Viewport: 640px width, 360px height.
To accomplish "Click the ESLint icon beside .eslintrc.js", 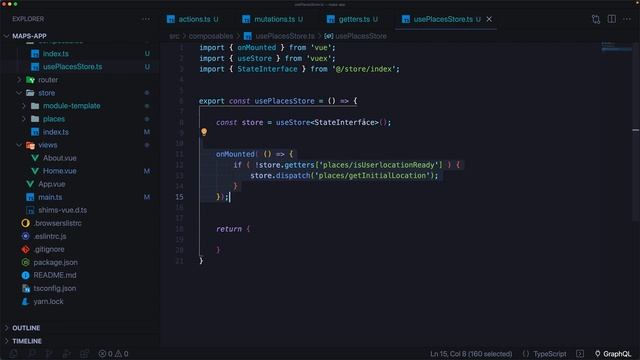I will (x=25, y=236).
